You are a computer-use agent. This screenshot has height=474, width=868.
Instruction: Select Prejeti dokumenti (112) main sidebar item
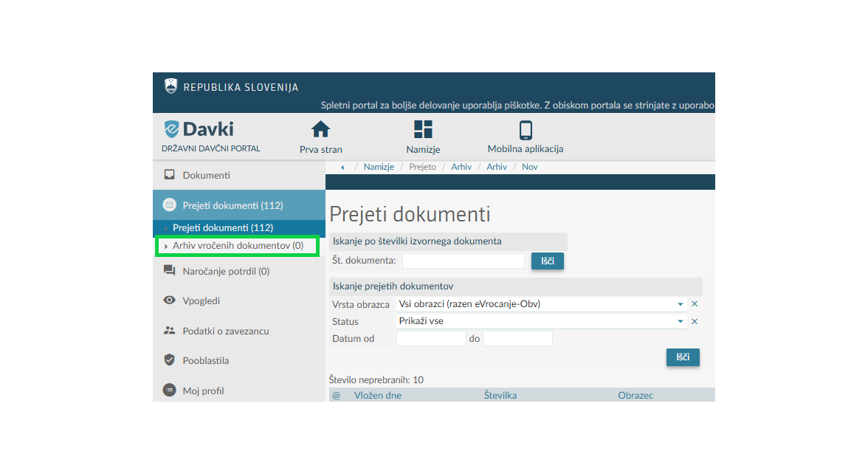[239, 205]
